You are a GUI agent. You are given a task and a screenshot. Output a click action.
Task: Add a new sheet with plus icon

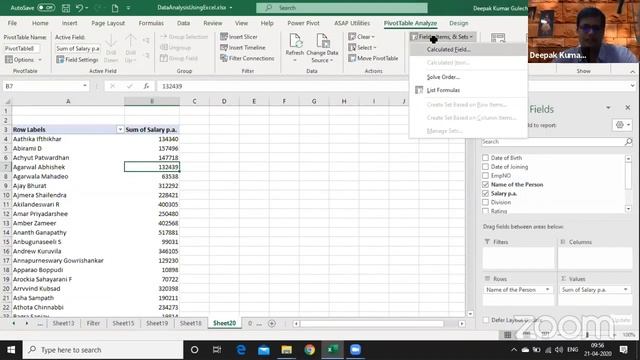[272, 323]
